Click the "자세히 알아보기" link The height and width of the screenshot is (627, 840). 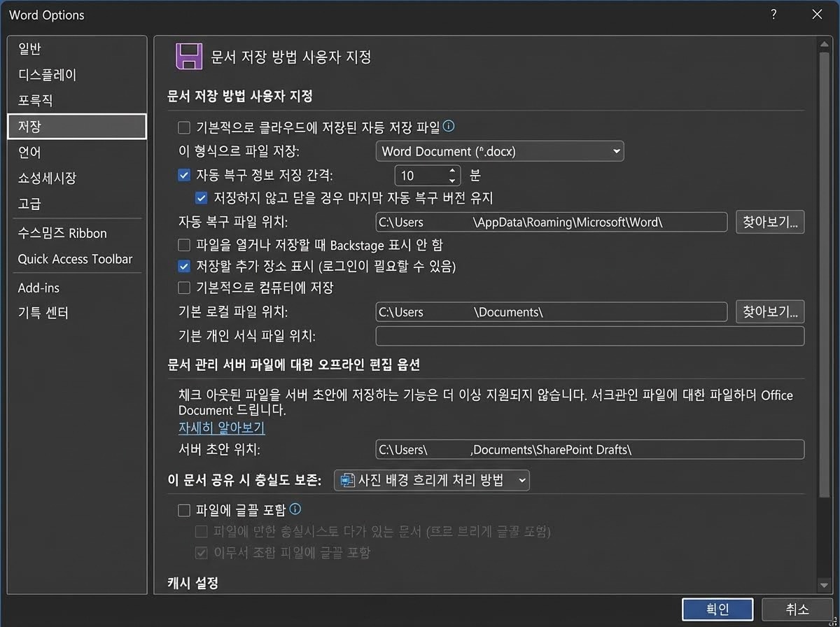(221, 428)
